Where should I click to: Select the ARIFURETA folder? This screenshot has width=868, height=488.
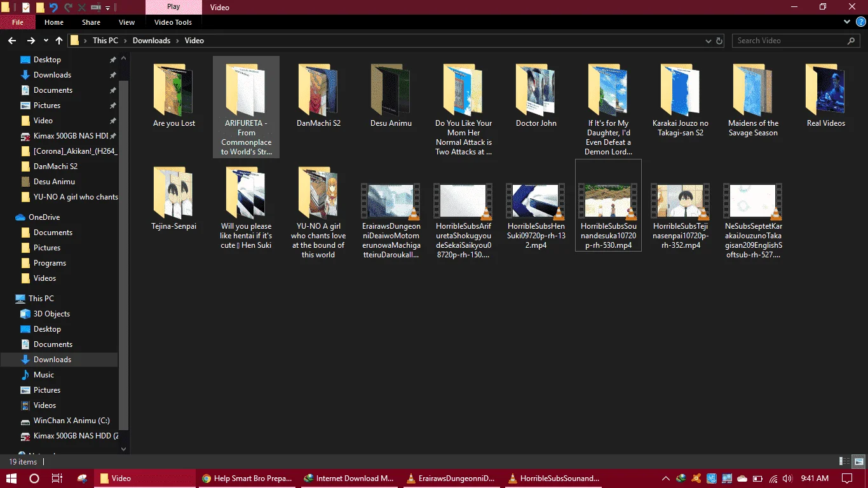[247, 107]
